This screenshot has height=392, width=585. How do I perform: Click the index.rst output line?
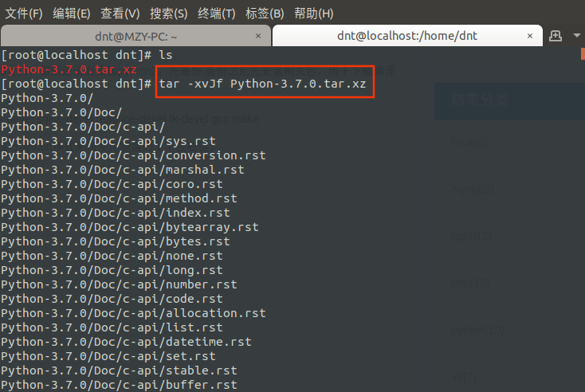tap(116, 213)
